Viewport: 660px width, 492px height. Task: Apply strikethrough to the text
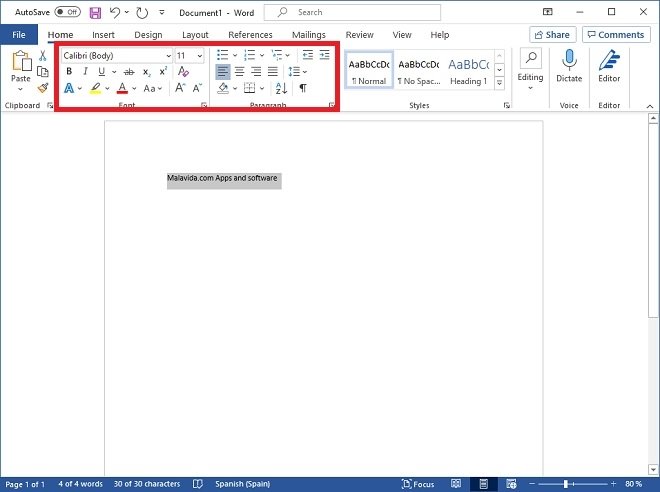click(x=129, y=72)
